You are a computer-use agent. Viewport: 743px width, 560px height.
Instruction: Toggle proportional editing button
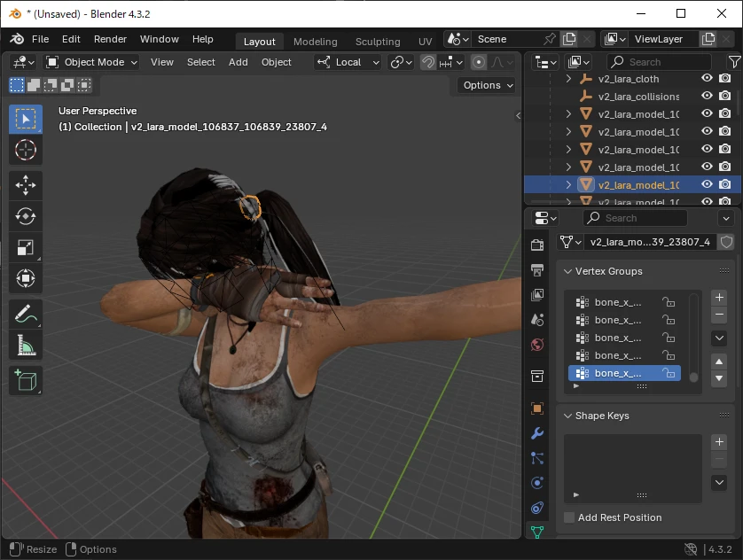[479, 62]
